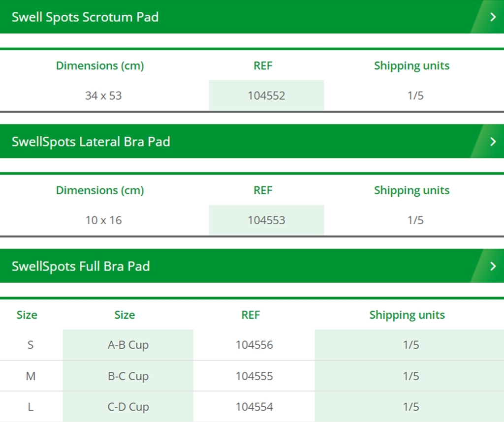
Task: Click shipping units 1/5 for Scrotum Pad
Action: pos(415,95)
